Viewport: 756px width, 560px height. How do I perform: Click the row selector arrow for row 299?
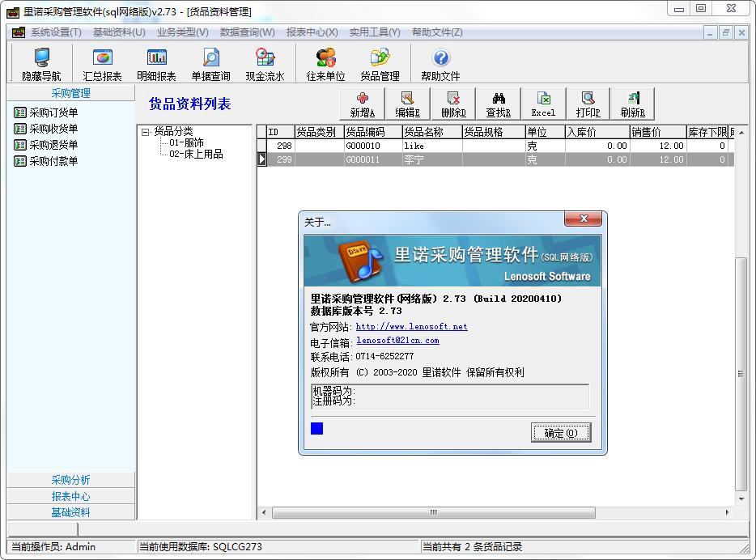(x=261, y=159)
